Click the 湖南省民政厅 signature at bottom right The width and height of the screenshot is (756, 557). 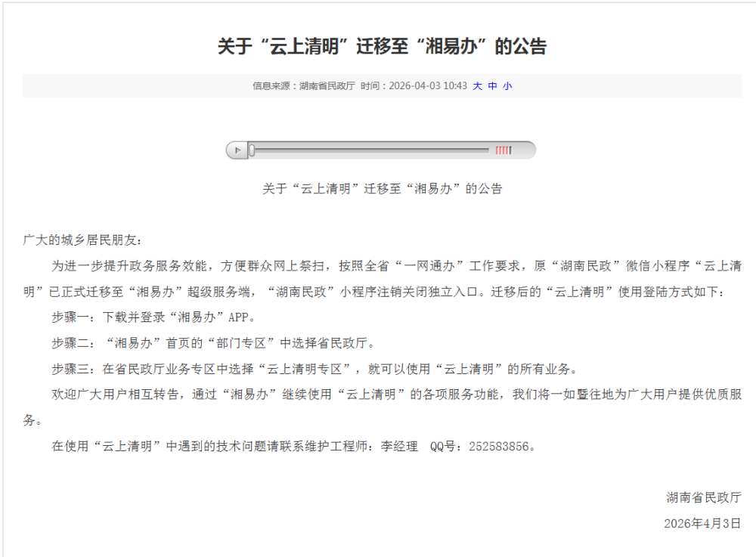704,497
